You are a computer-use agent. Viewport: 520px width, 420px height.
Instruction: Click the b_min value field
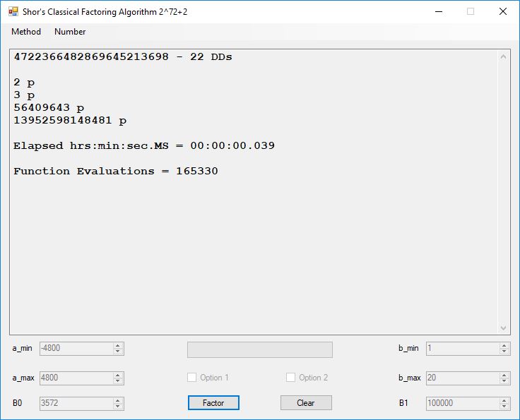pyautogui.click(x=463, y=349)
